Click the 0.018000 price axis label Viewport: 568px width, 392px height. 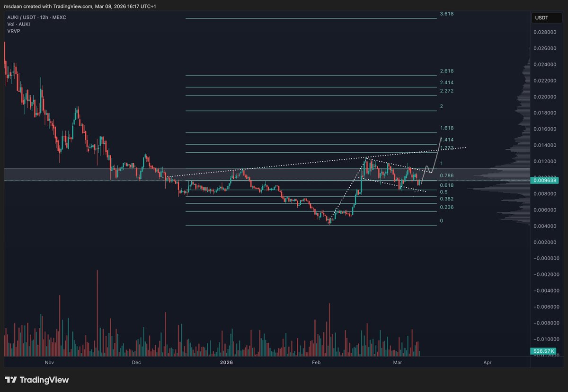546,113
